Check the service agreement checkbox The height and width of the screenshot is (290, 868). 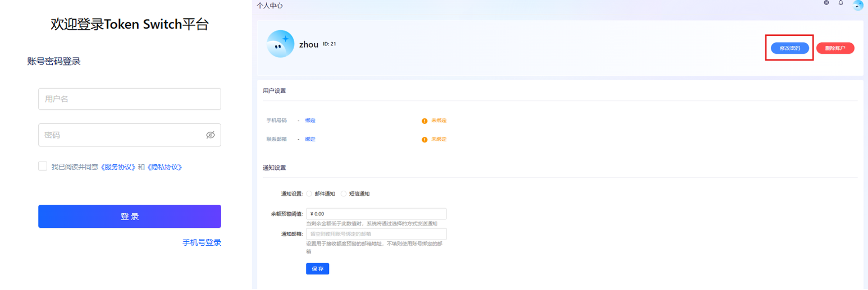tap(43, 166)
